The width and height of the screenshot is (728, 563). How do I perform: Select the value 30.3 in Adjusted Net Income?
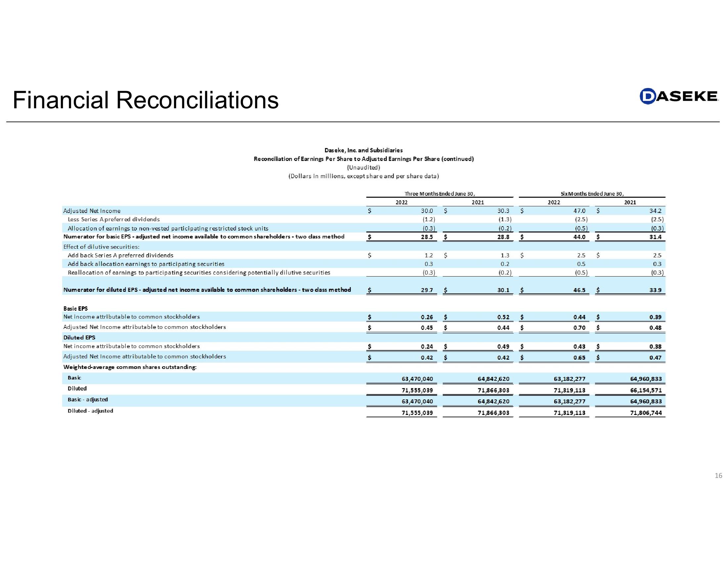pyautogui.click(x=503, y=211)
